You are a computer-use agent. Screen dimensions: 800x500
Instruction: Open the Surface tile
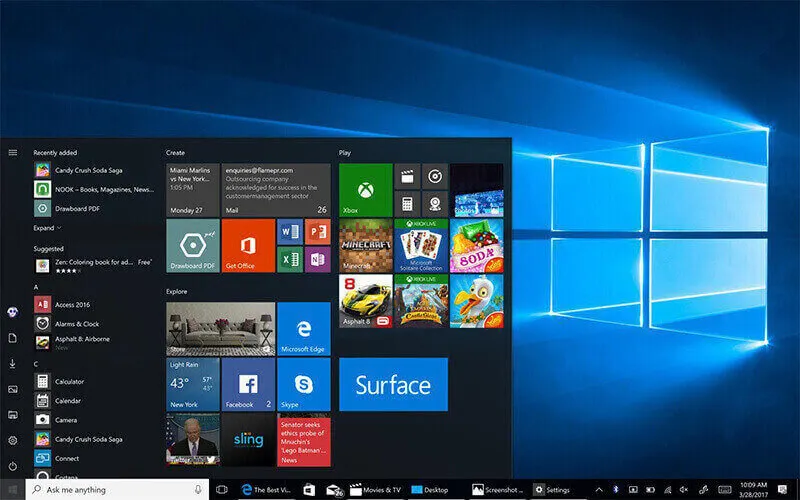pyautogui.click(x=393, y=384)
